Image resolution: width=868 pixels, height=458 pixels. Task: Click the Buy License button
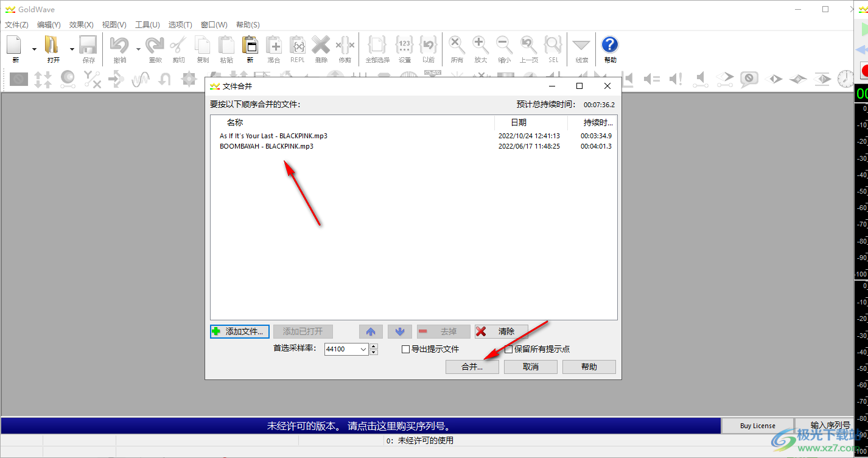tap(758, 426)
